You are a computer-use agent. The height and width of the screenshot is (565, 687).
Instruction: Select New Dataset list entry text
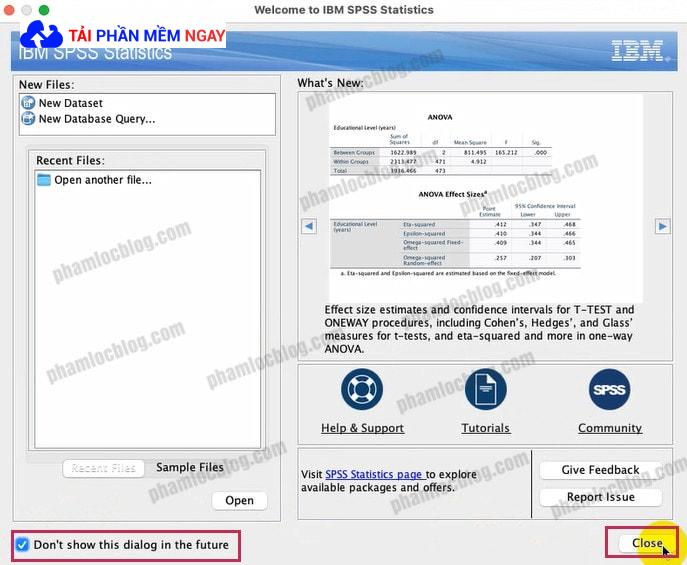71,103
